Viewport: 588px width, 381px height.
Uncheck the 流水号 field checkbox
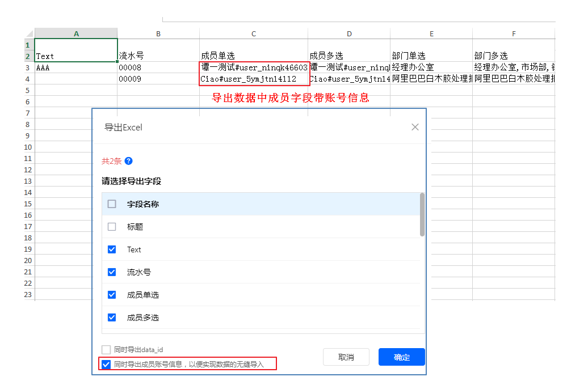[112, 272]
